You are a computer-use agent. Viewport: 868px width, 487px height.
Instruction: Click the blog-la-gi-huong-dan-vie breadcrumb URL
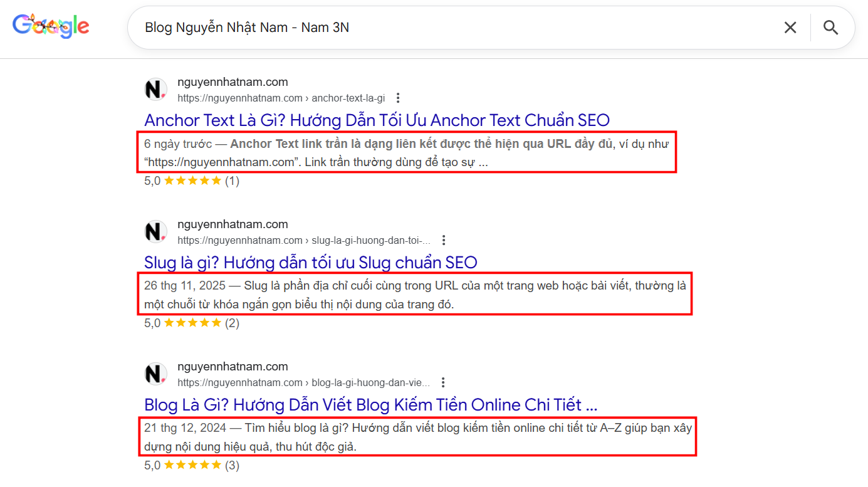(x=304, y=382)
